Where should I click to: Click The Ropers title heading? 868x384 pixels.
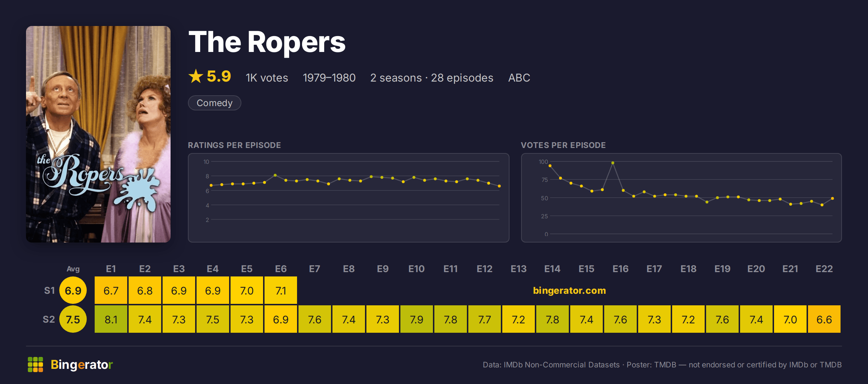[267, 42]
